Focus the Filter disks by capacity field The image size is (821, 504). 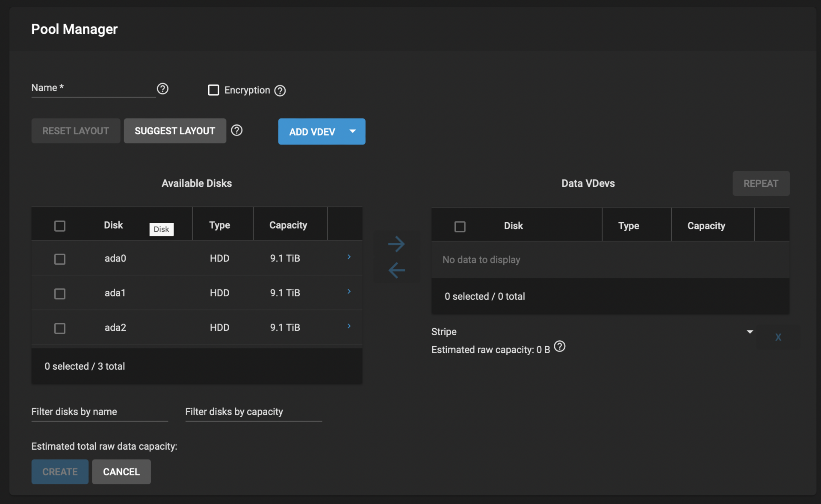point(254,412)
